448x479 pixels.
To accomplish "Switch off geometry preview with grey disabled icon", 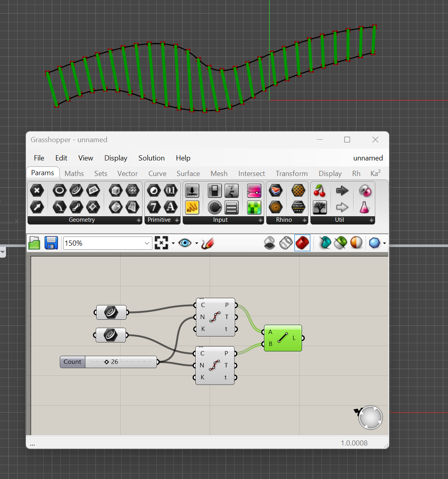I will 270,243.
